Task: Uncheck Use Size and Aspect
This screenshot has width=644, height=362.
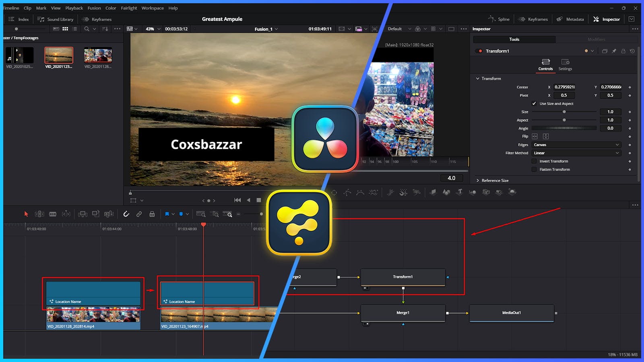Action: tap(535, 103)
